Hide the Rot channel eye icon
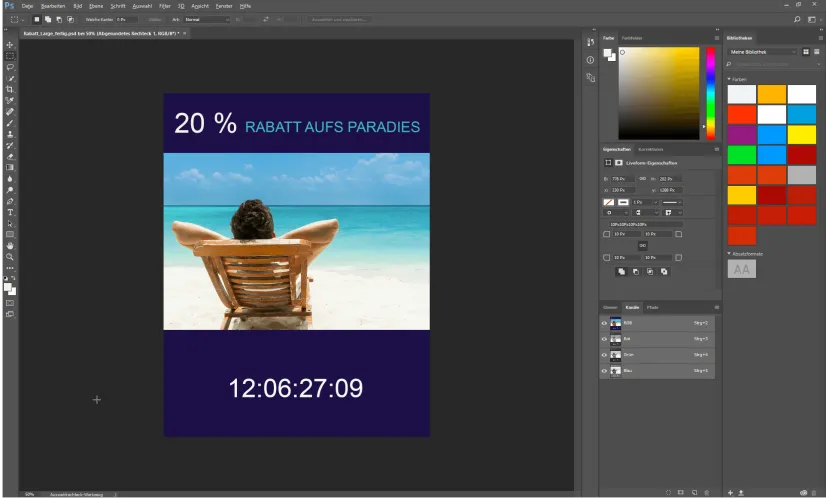Image resolution: width=826 pixels, height=500 pixels. (604, 339)
